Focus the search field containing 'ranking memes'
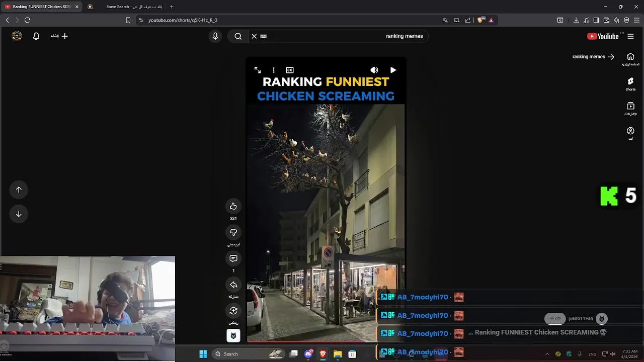Image resolution: width=644 pixels, height=362 pixels. pyautogui.click(x=338, y=36)
